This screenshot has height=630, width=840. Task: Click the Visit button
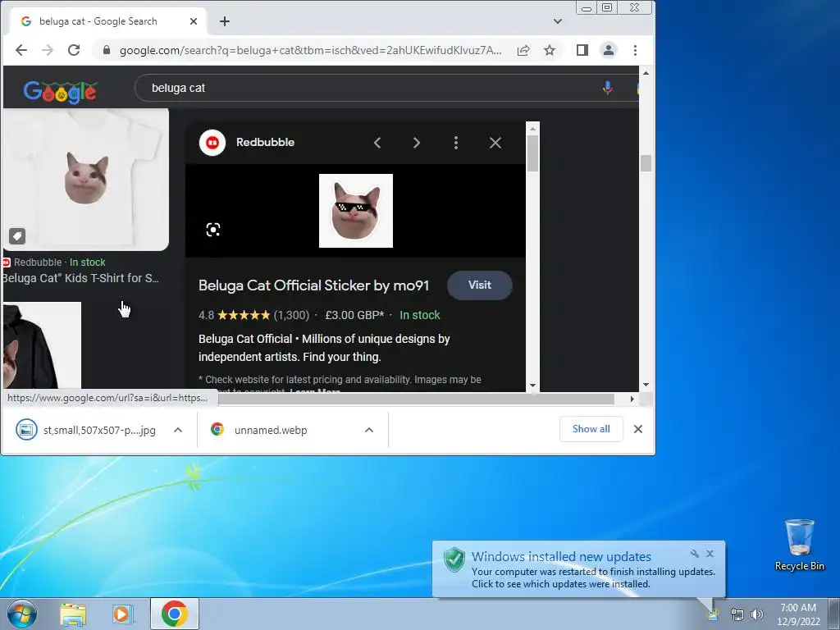click(x=479, y=285)
